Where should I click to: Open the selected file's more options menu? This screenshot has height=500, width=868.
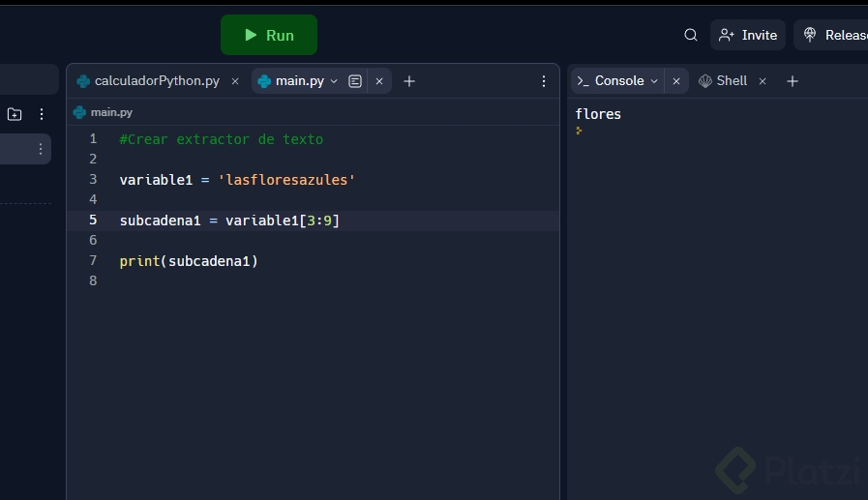(41, 149)
